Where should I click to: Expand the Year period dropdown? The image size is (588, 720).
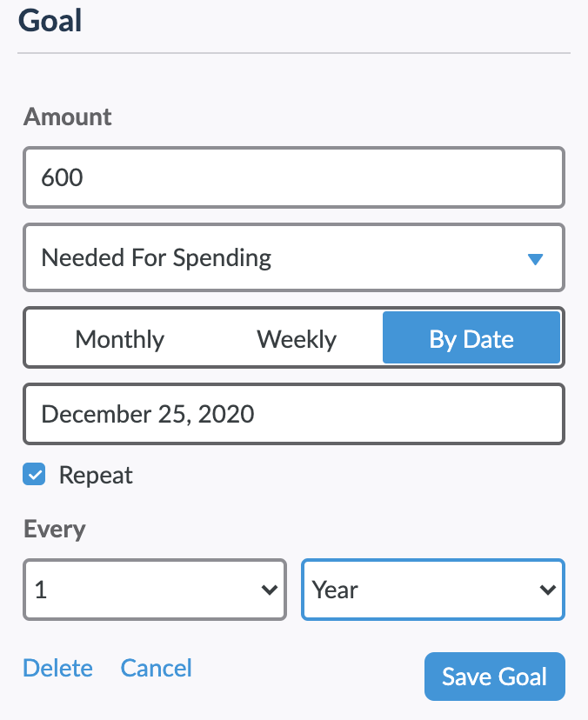point(432,590)
